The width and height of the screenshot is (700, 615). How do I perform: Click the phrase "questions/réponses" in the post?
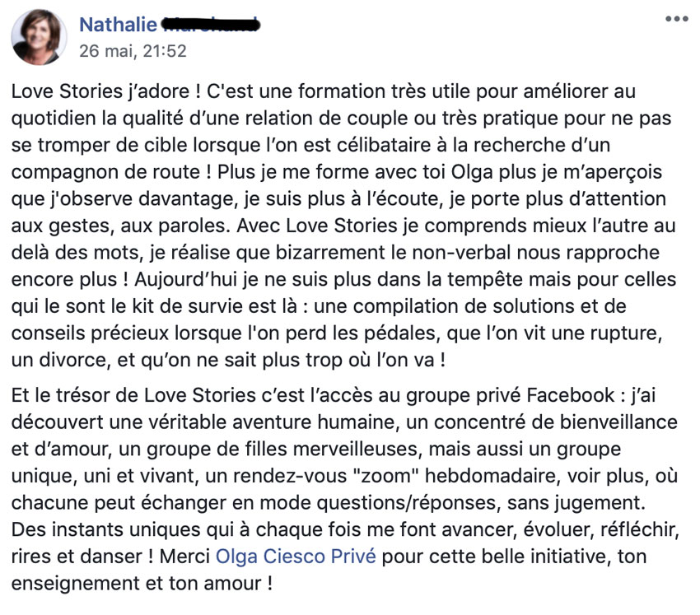406,503
